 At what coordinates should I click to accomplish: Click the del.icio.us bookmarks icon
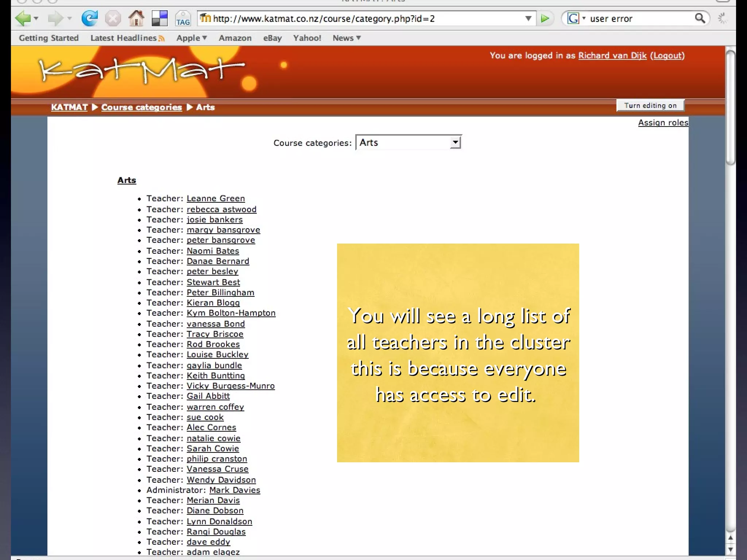coord(159,18)
